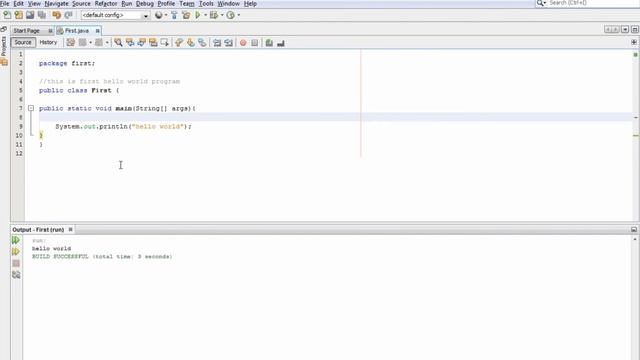Screen dimensions: 640x360
Task: Re-run with different parameters in Output
Action: (16, 251)
